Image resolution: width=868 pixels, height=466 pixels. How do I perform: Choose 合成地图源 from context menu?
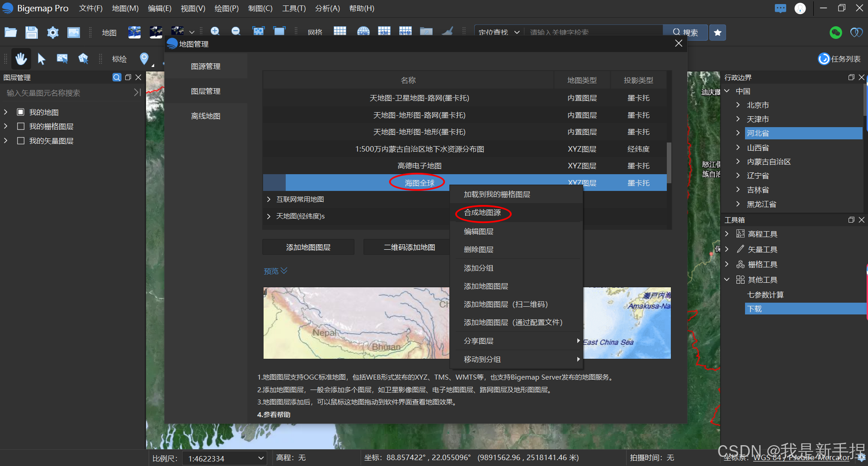(x=482, y=213)
